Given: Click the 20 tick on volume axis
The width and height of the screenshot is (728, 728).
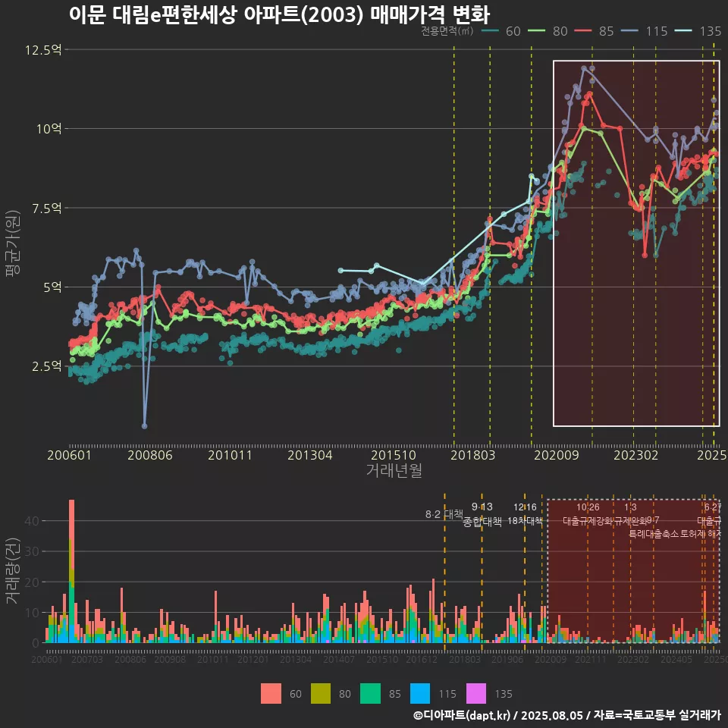Looking at the screenshot, I should tap(32, 582).
